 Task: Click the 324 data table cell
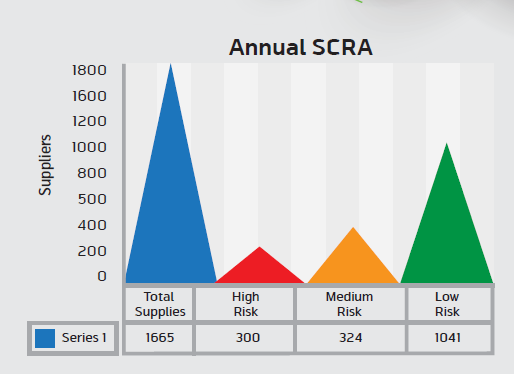click(351, 338)
